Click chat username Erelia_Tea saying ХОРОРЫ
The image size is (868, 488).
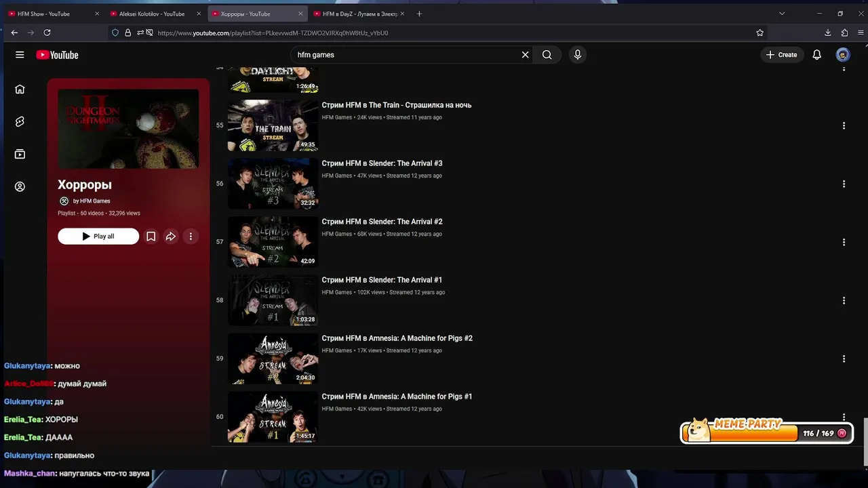tap(23, 420)
